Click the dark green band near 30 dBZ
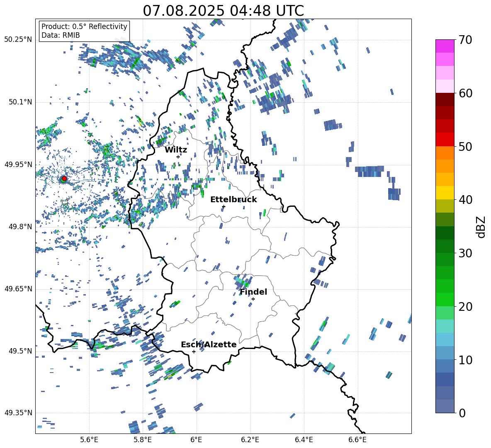The image size is (491, 448). pyautogui.click(x=445, y=246)
